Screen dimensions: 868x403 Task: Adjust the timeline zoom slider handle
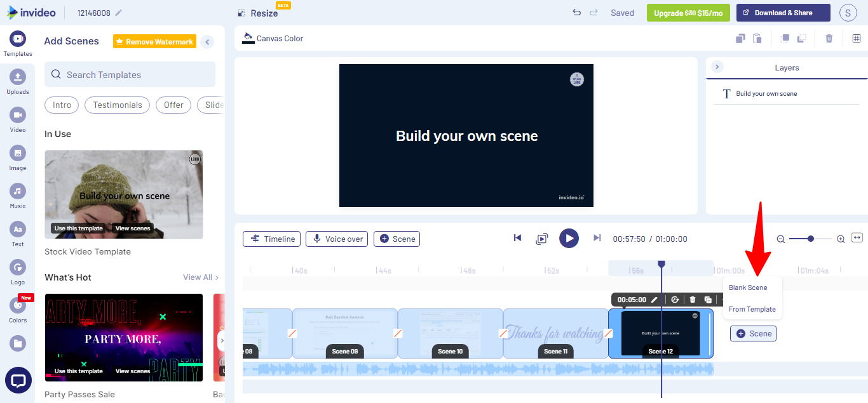[811, 239]
